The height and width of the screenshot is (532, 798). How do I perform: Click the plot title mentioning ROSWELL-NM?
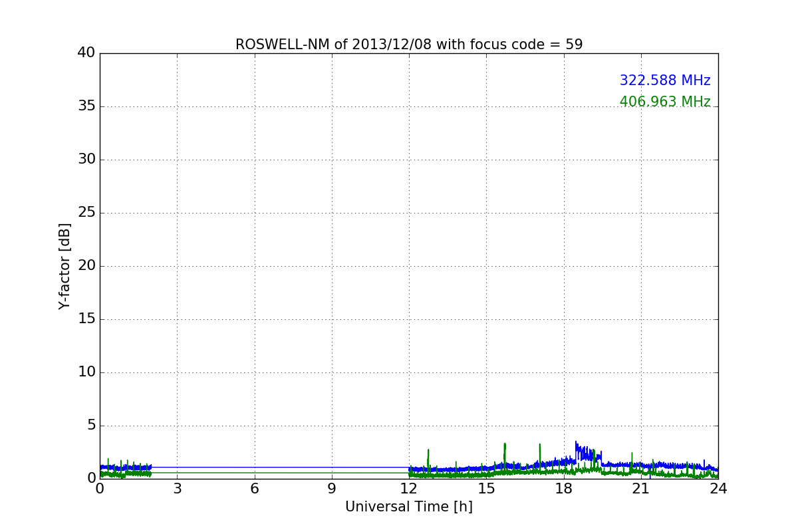(409, 45)
